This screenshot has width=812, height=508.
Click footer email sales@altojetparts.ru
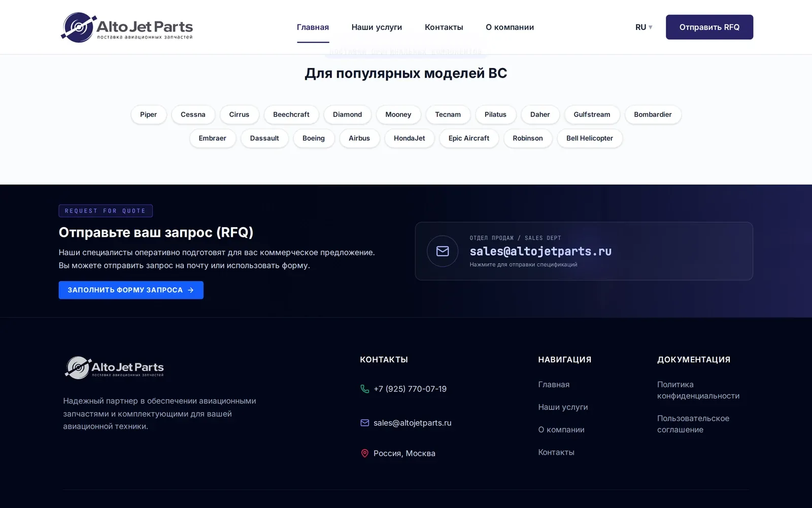(413, 423)
